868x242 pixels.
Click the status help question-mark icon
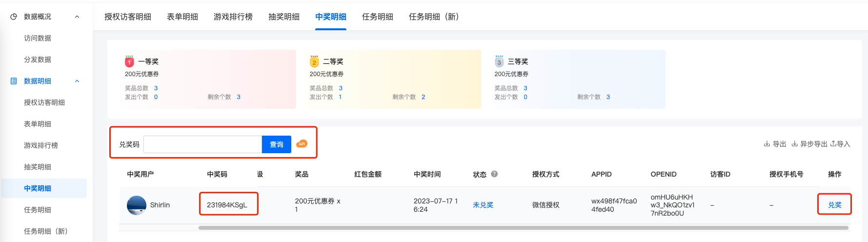click(x=494, y=174)
